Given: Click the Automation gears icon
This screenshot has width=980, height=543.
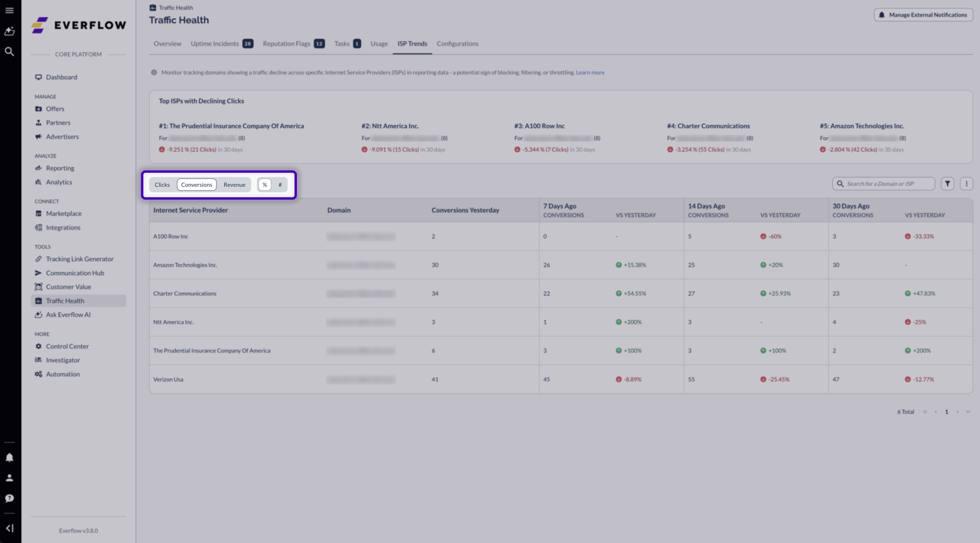Looking at the screenshot, I should coord(38,374).
